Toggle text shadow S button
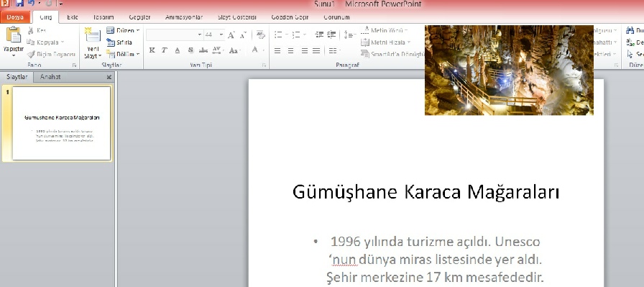644x287 pixels. [x=190, y=50]
